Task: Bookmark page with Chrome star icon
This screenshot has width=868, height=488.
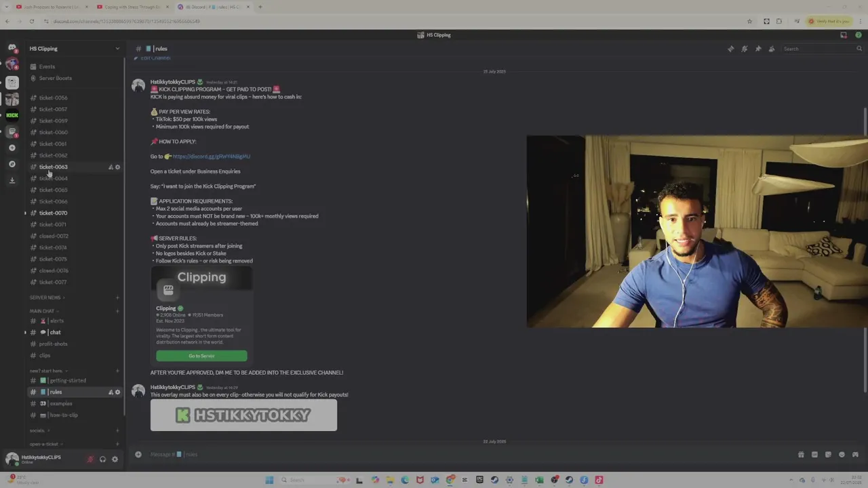Action: click(749, 21)
